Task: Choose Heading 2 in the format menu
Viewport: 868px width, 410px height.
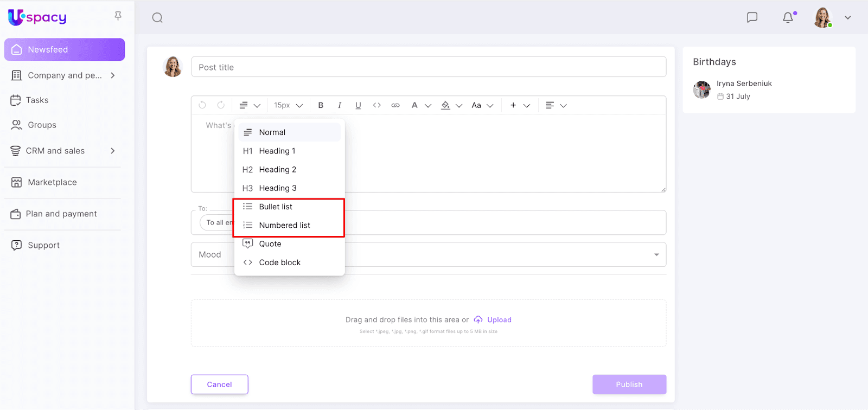Action: point(277,170)
